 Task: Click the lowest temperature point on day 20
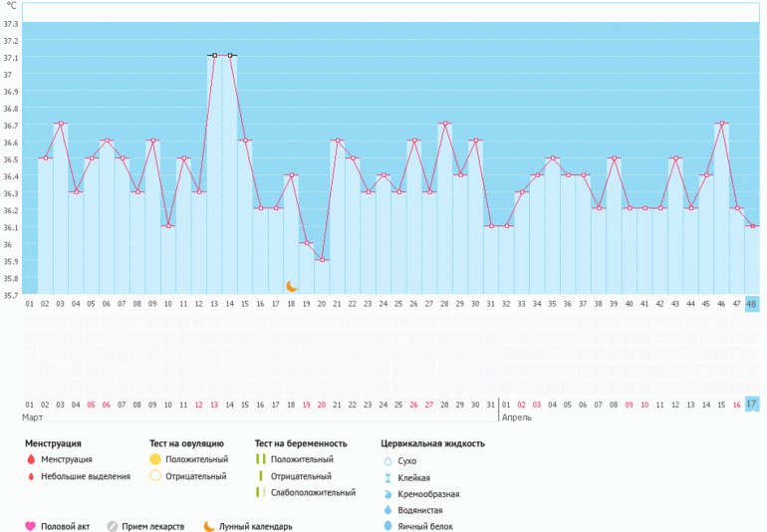click(x=322, y=260)
